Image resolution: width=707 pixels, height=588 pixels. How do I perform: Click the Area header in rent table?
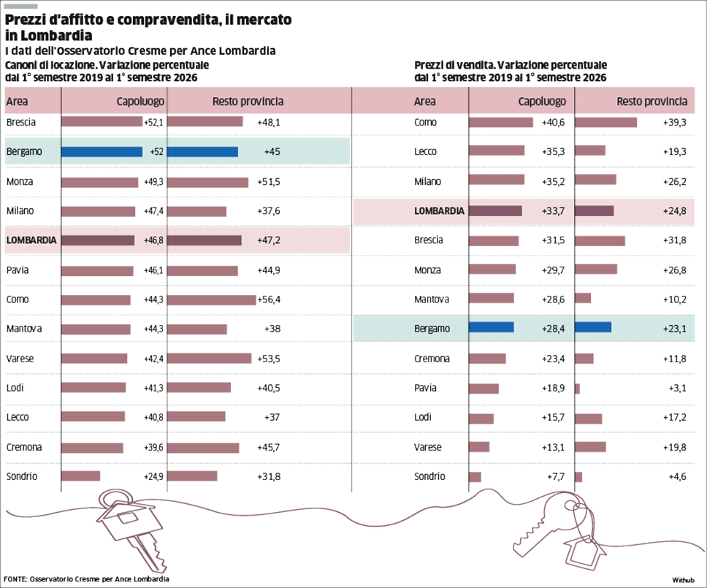click(x=17, y=102)
